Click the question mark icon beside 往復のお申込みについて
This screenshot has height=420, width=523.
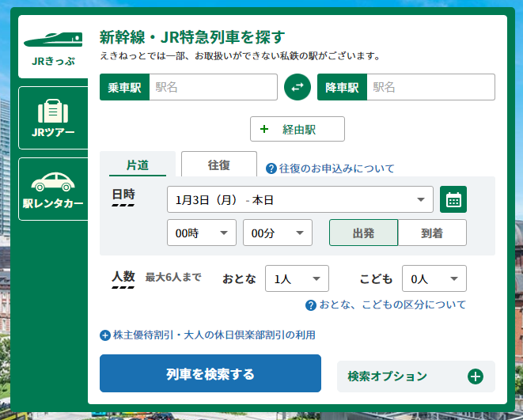(x=271, y=168)
